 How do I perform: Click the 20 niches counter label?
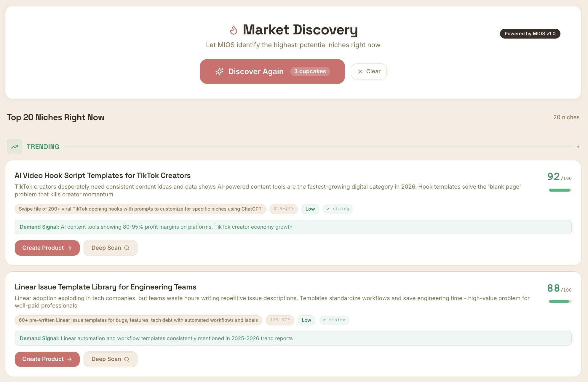click(566, 117)
